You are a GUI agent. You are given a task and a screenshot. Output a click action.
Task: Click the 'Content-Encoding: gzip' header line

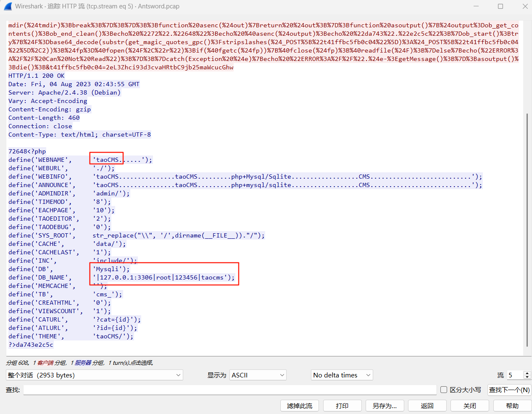(x=50, y=109)
